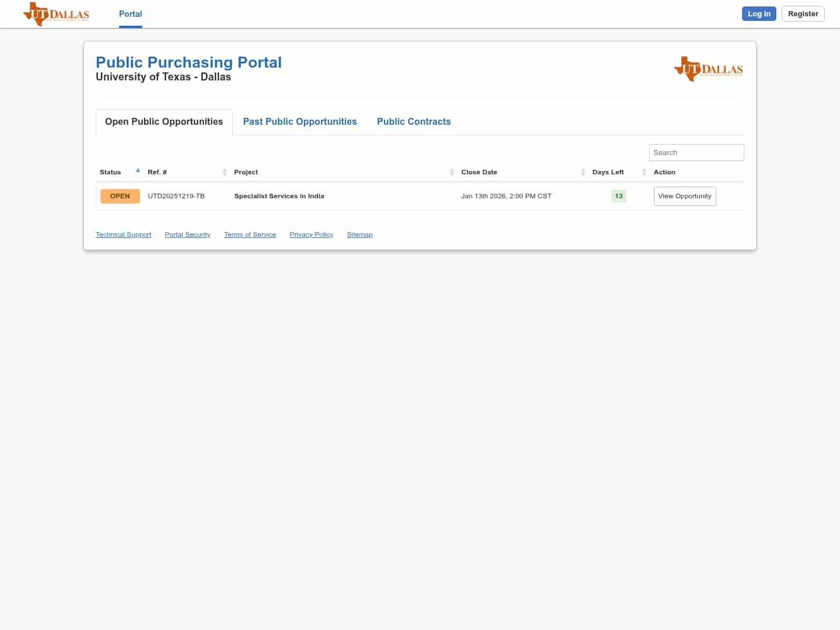Expand sorting options on Project column
The image size is (840, 630).
(452, 172)
